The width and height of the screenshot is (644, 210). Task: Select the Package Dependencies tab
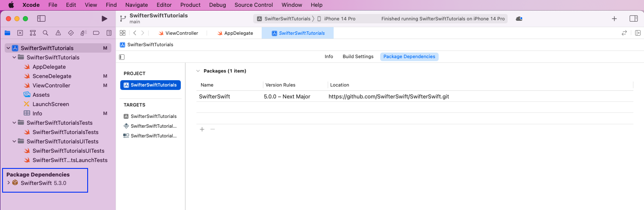409,56
